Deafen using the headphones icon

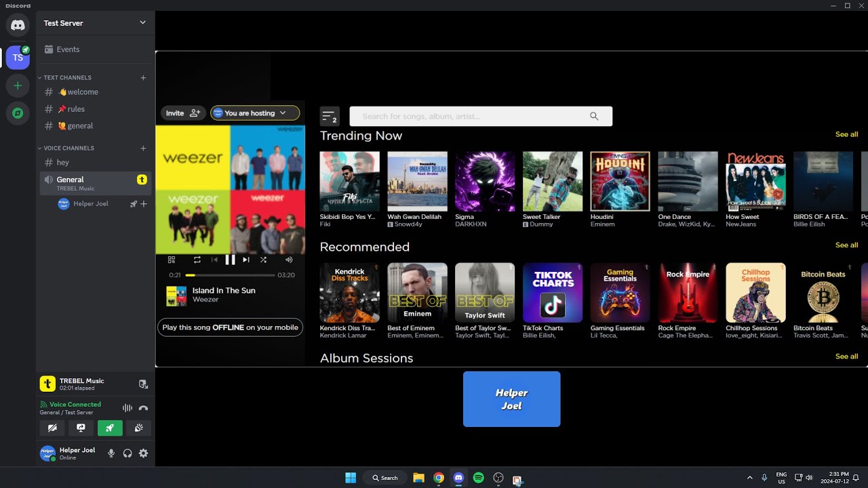pyautogui.click(x=127, y=453)
